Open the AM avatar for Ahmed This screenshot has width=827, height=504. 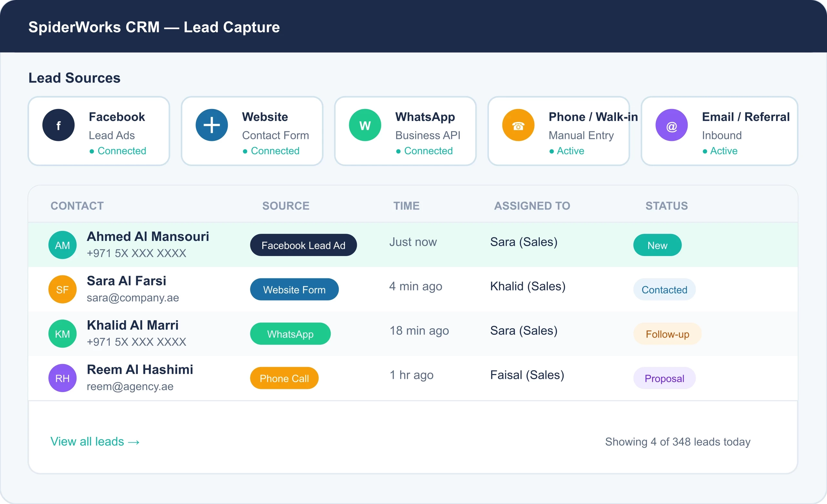62,245
